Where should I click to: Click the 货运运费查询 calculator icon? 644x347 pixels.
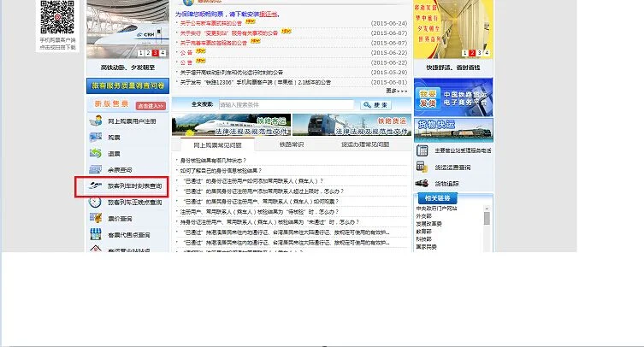tap(422, 167)
